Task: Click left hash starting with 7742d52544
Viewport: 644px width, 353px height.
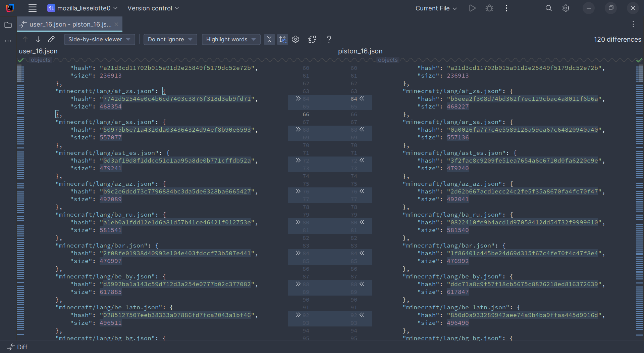Action: click(177, 99)
